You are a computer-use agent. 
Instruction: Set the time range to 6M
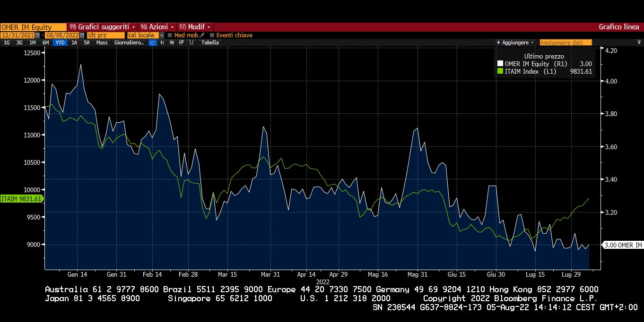(45, 42)
